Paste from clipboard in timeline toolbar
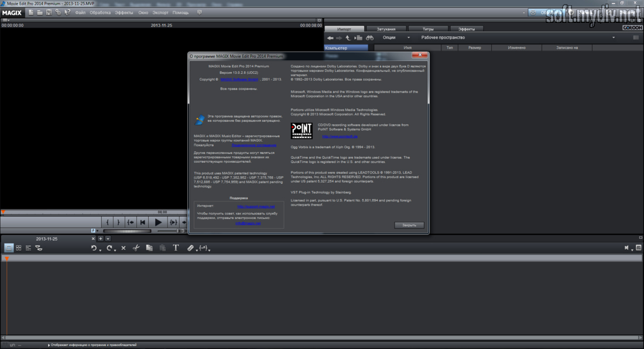Viewport: 644px width, 349px height. pyautogui.click(x=163, y=248)
